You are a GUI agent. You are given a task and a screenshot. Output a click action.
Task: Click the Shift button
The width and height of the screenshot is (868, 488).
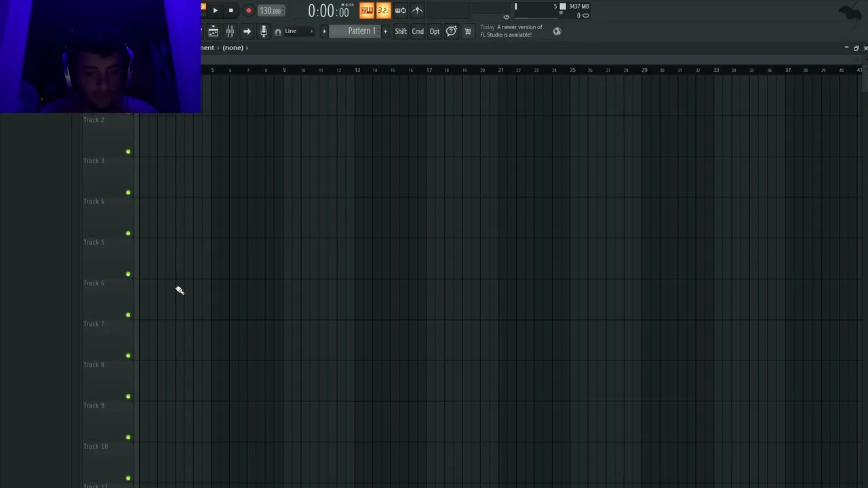click(x=401, y=31)
